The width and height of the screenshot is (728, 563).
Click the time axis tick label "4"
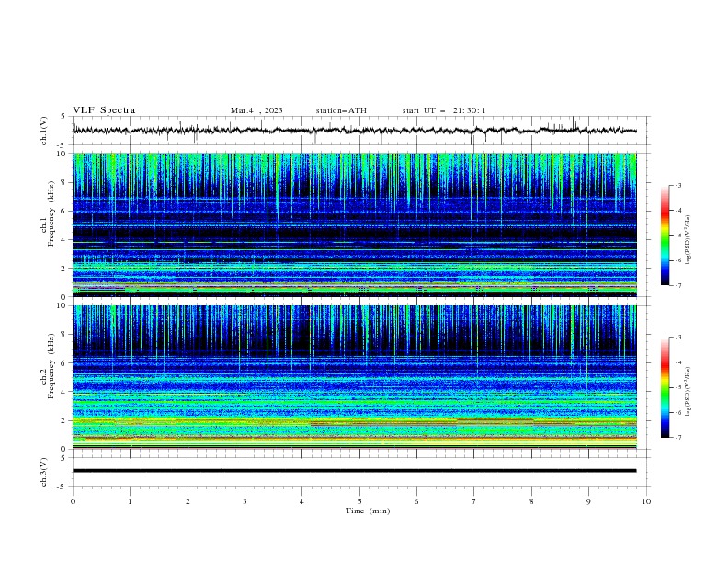click(301, 501)
